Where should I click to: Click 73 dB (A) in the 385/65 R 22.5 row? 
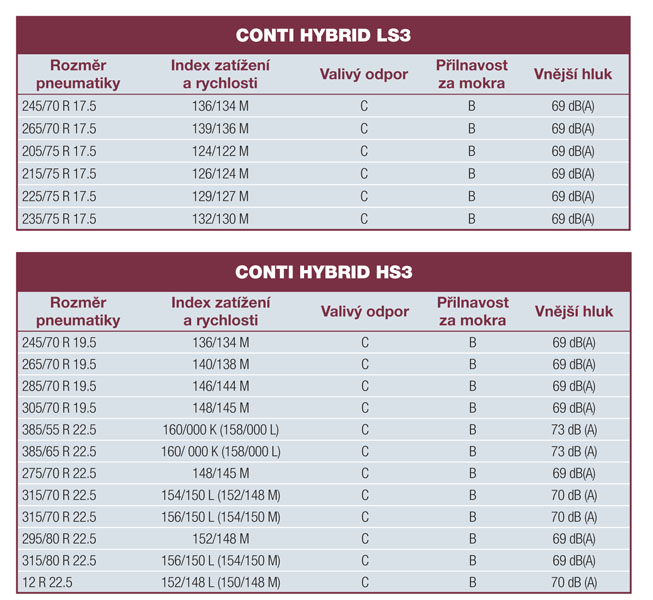click(x=574, y=451)
